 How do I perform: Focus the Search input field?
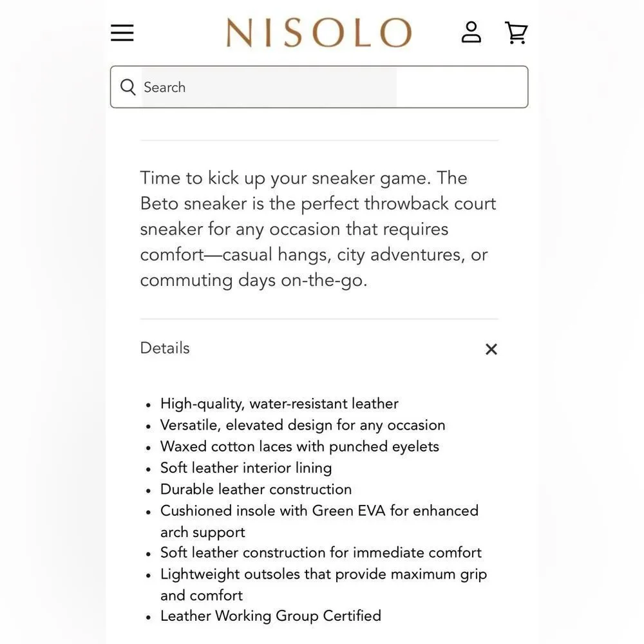click(x=319, y=87)
